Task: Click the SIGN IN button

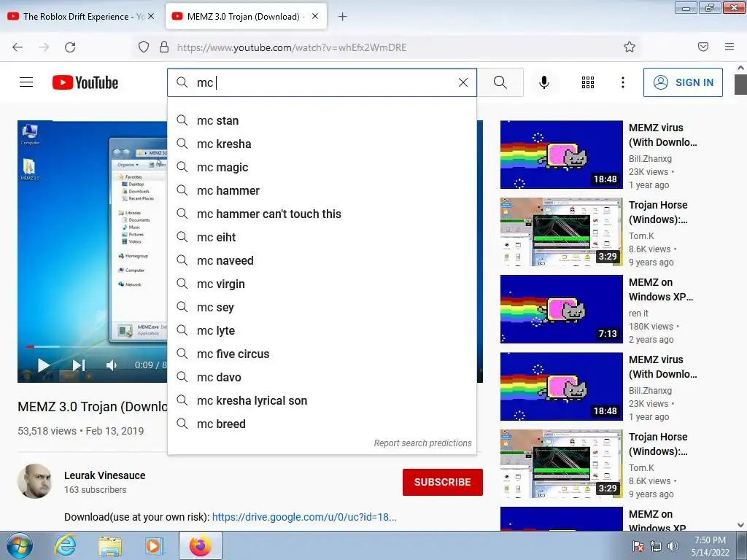Action: (x=683, y=82)
